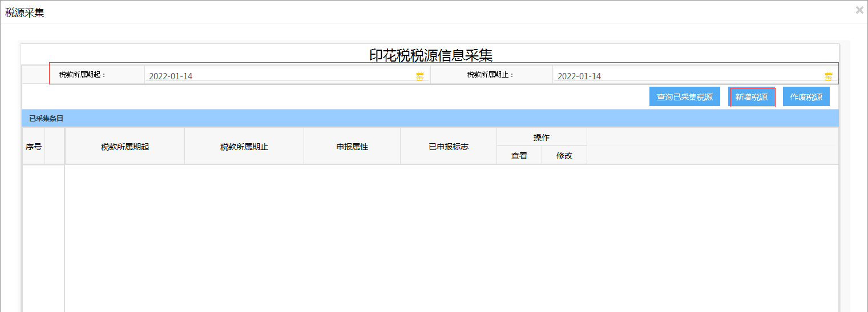Click 新增税源 button
This screenshot has width=868, height=312.
[752, 97]
